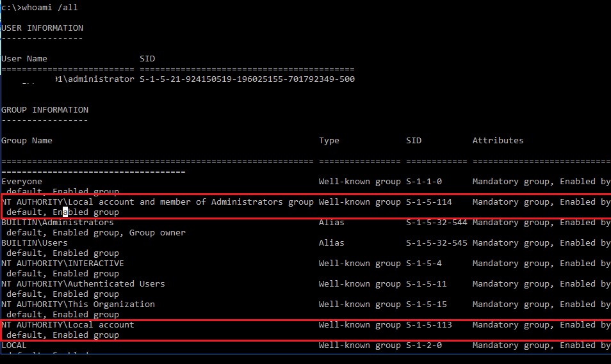Select 'NT AUTHORITY\This Organization' group name
The width and height of the screenshot is (611, 364).
tap(78, 305)
